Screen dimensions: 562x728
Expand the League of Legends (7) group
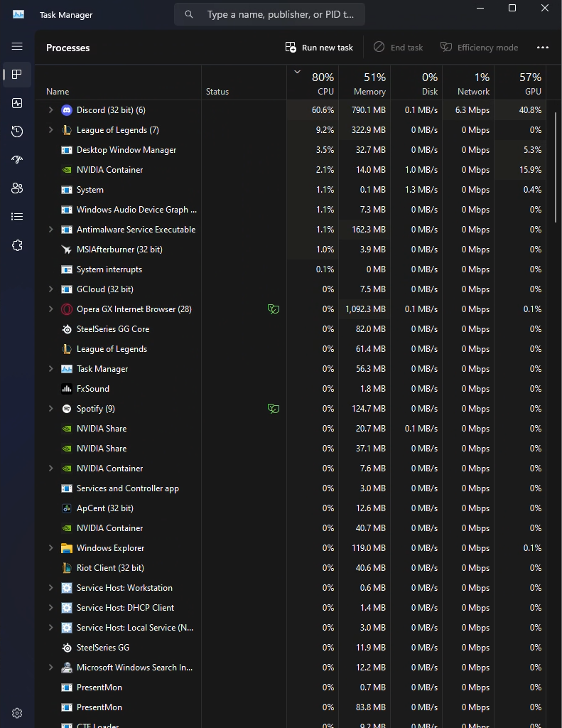point(50,130)
